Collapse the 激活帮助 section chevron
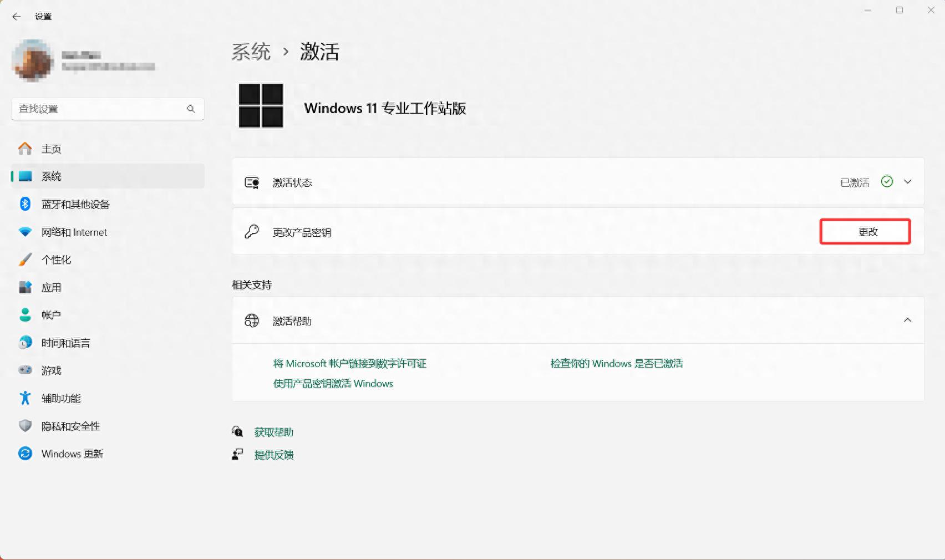The height and width of the screenshot is (560, 945). coord(907,320)
